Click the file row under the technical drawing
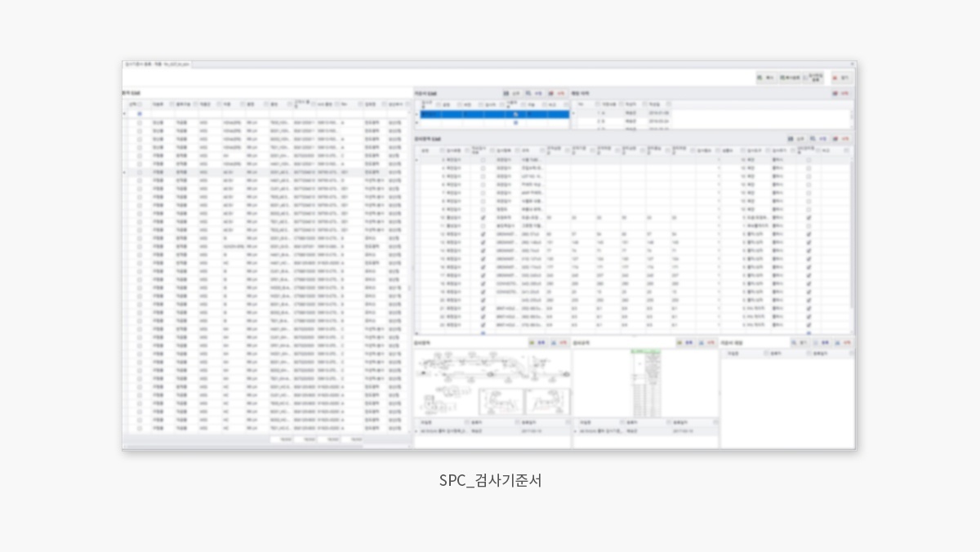Image resolution: width=980 pixels, height=552 pixels. pyautogui.click(x=492, y=431)
